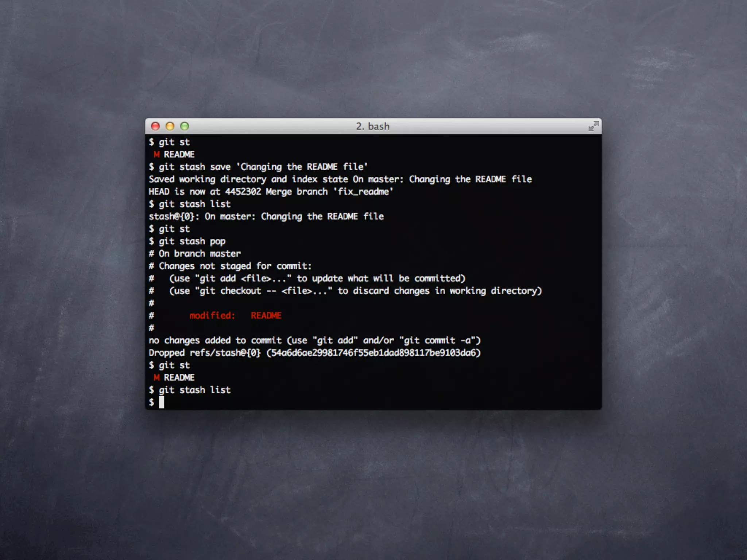Image resolution: width=747 pixels, height=560 pixels.
Task: Click the block cursor at the last prompt
Action: (x=162, y=402)
